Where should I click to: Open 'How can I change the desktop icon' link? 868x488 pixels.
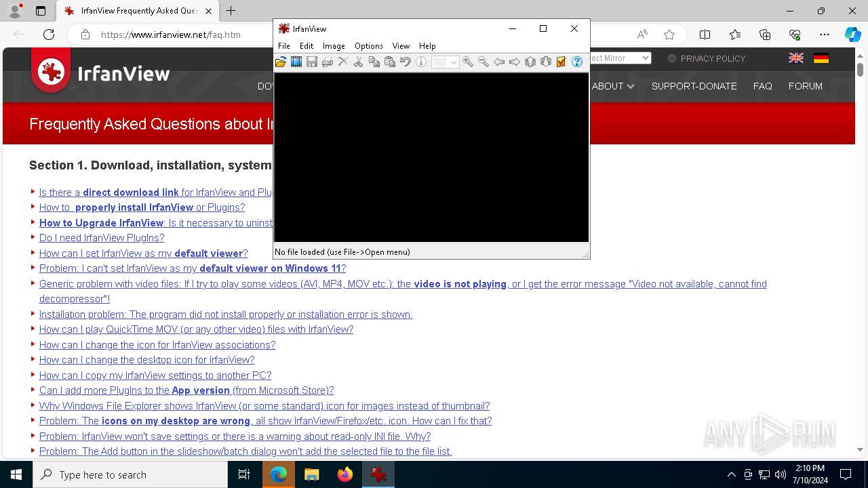click(x=146, y=360)
